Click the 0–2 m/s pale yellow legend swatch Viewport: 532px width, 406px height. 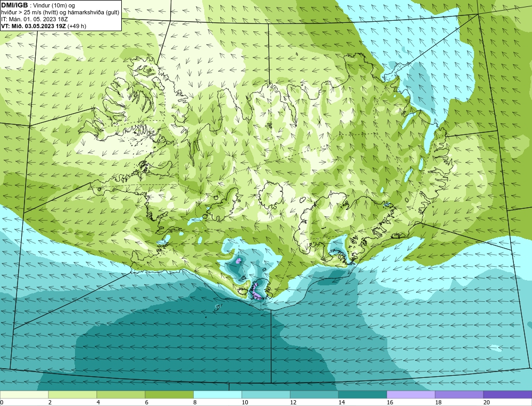pos(24,394)
